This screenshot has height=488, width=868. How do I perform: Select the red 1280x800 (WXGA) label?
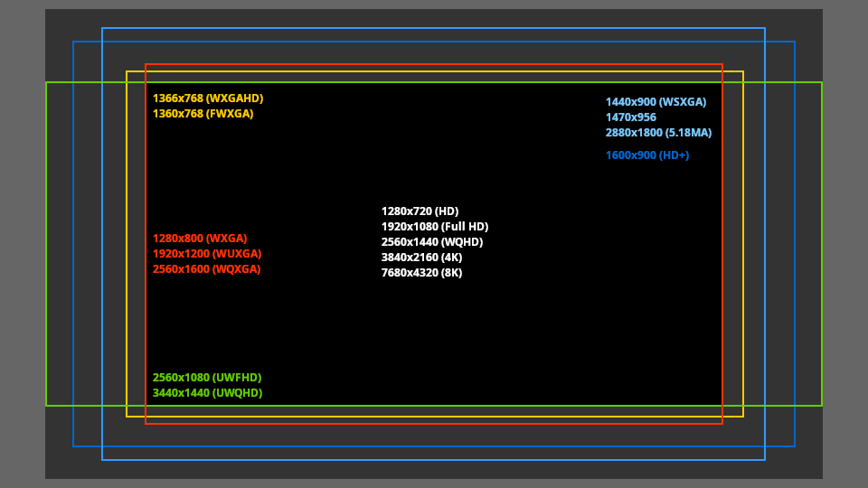point(200,239)
